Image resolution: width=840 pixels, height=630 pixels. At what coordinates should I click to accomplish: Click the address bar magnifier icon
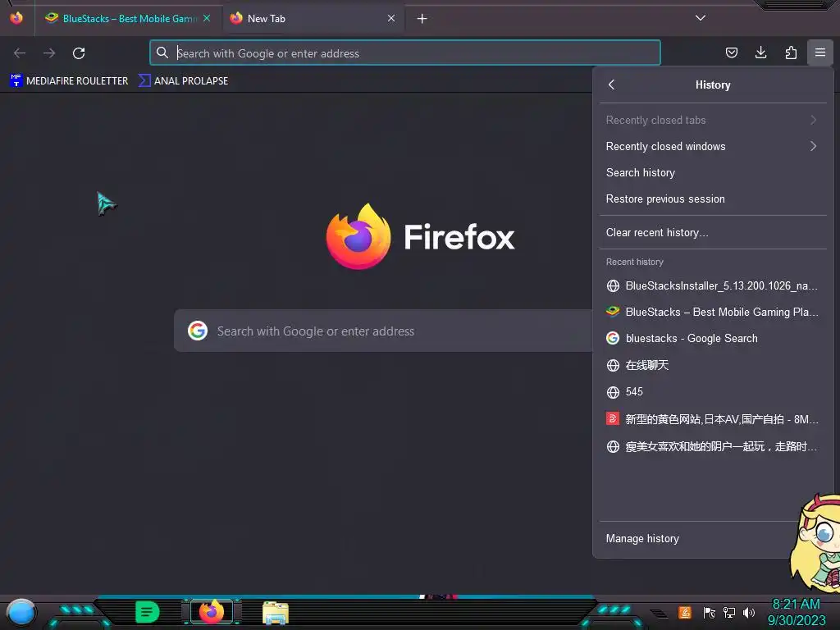click(162, 52)
